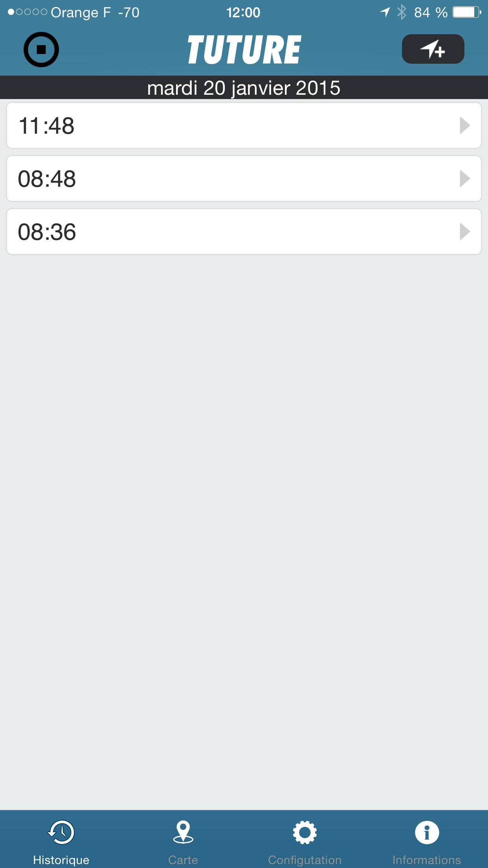Viewport: 488px width, 868px height.
Task: Switch to the Informations tab label
Action: [427, 860]
